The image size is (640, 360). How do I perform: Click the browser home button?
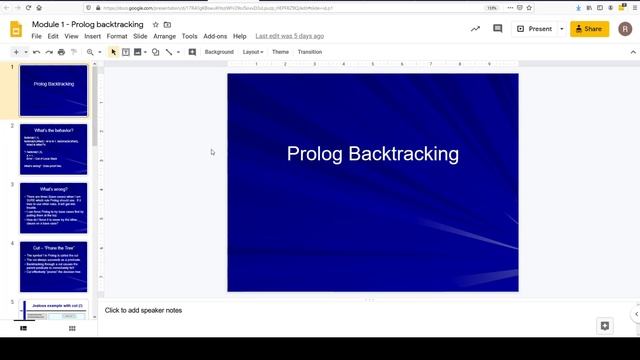pos(39,8)
